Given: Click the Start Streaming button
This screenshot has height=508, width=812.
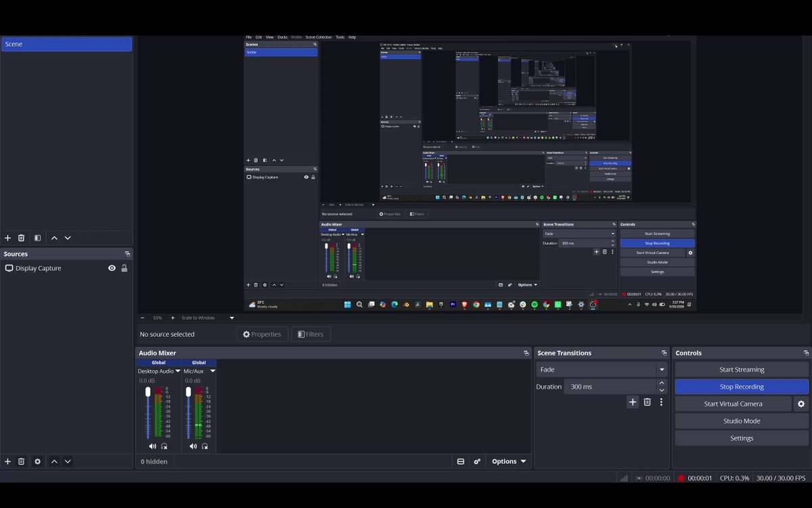Looking at the screenshot, I should pos(742,370).
